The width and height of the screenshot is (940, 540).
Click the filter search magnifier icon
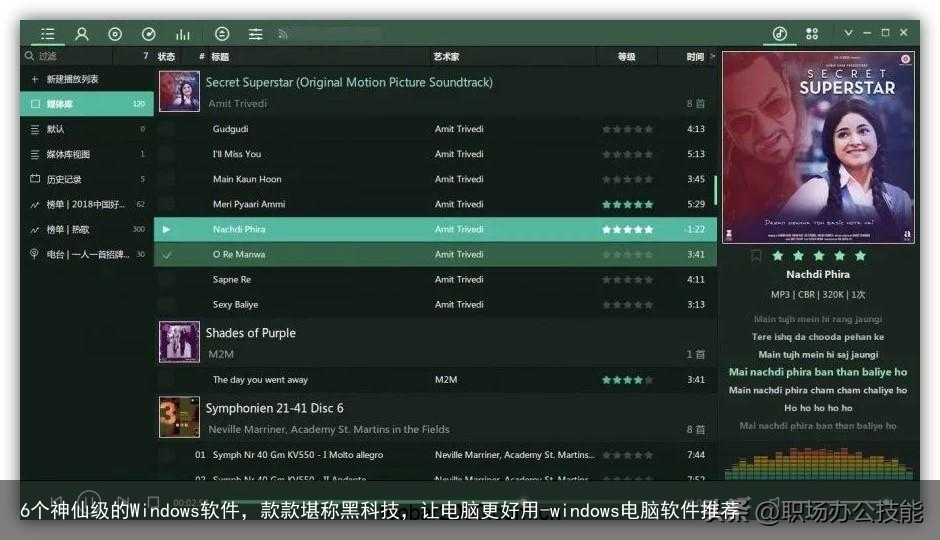click(29, 56)
